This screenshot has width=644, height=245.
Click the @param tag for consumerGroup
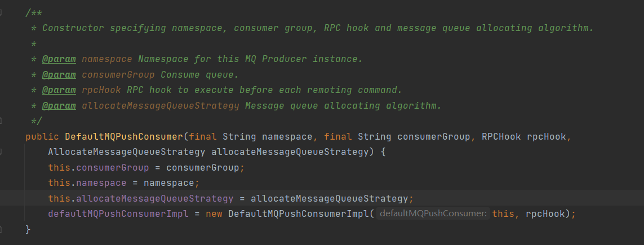click(x=59, y=74)
